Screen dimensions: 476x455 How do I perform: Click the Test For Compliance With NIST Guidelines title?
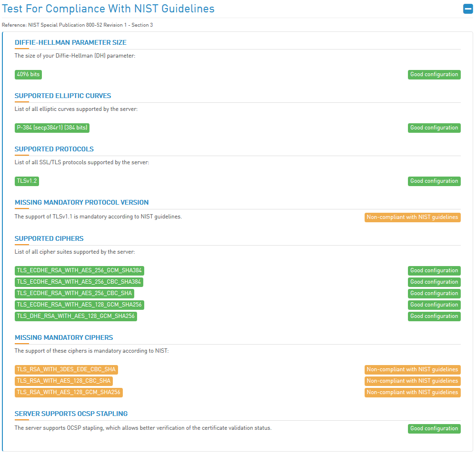click(108, 9)
